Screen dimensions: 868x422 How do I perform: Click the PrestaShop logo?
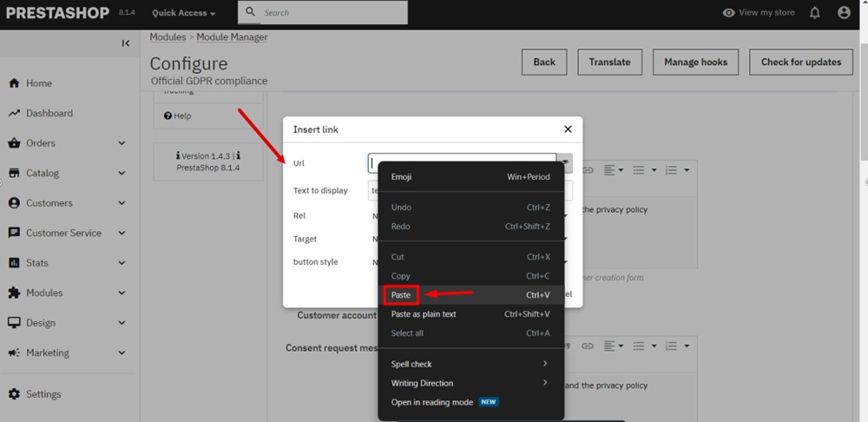57,13
